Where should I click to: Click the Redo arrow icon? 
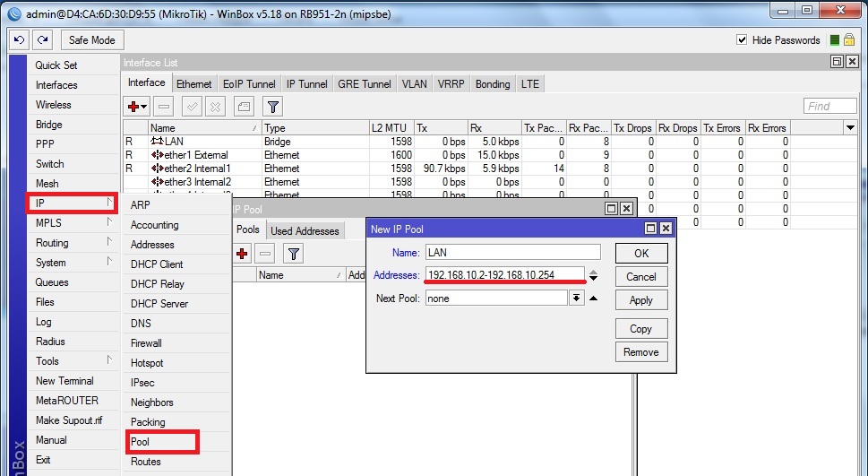(x=42, y=40)
